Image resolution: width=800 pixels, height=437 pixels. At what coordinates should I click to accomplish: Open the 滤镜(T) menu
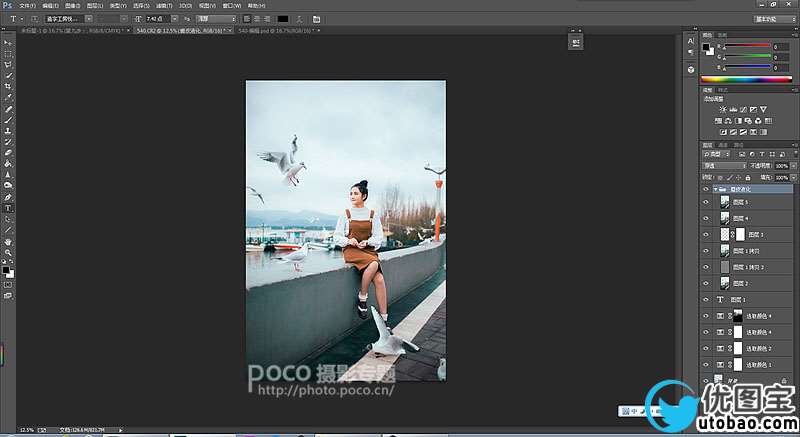164,6
